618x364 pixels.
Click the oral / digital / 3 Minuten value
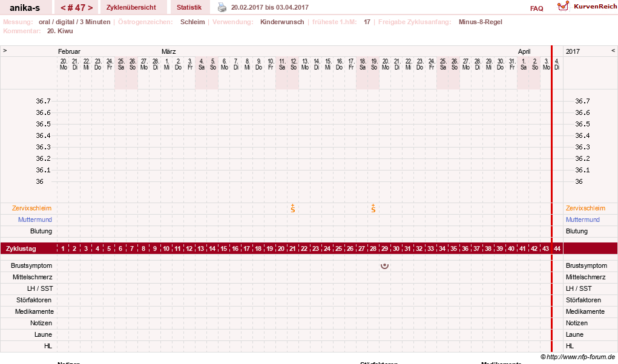point(74,22)
